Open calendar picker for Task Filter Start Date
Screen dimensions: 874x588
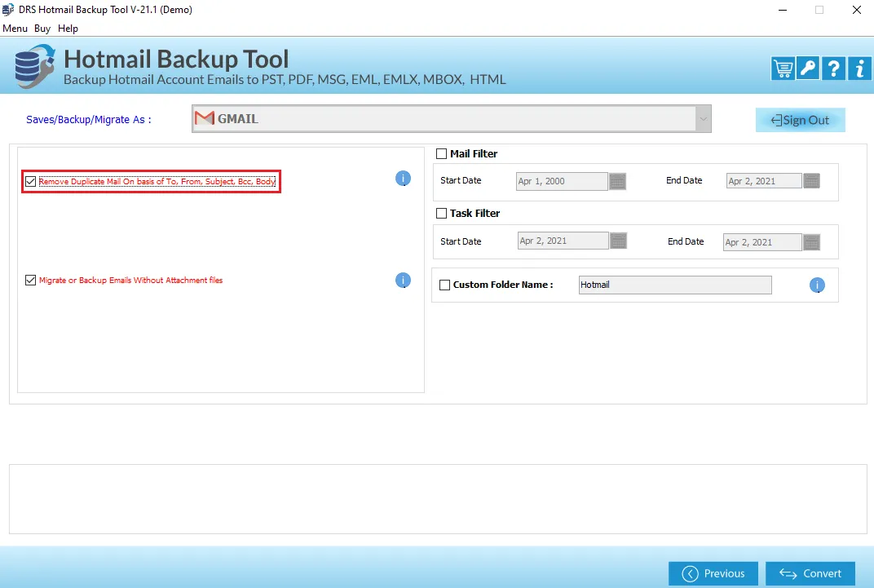coord(619,241)
